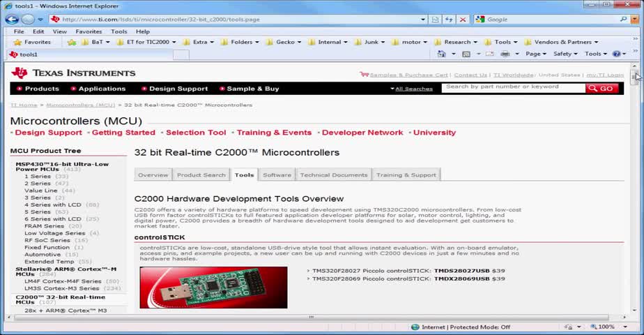
Task: Click the Add to Favorites bar star icon
Action: coord(72,42)
